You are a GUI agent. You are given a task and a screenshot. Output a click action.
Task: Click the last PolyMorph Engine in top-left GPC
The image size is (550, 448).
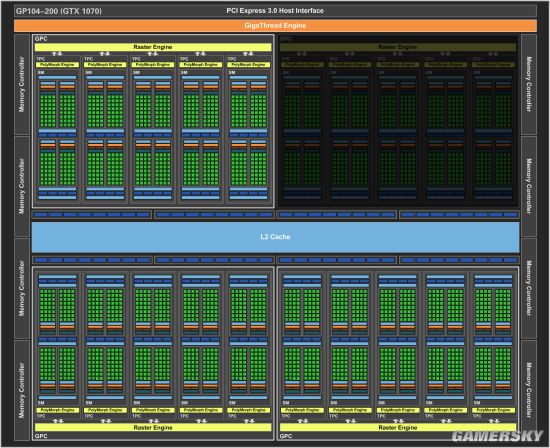point(249,65)
